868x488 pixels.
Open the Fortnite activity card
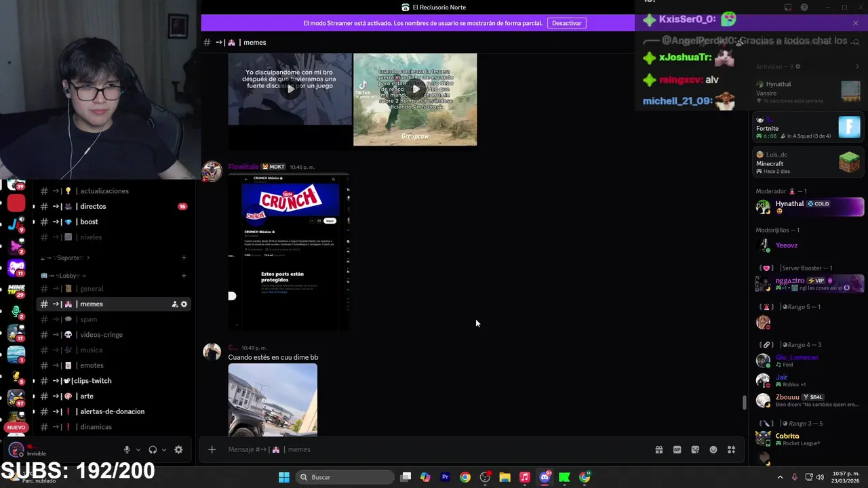pyautogui.click(x=808, y=128)
